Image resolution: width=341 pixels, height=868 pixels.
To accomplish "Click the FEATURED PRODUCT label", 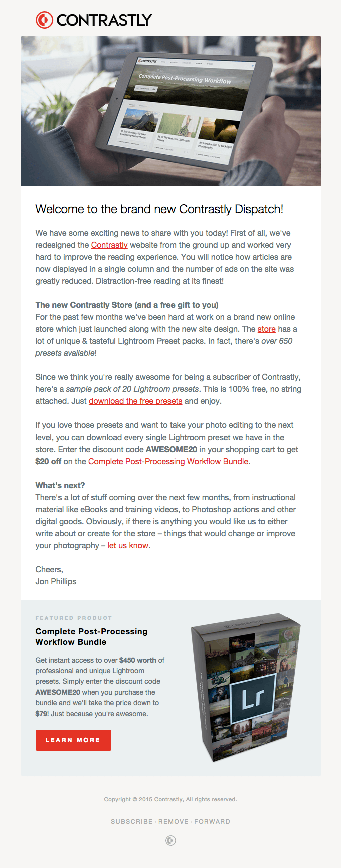I will click(x=74, y=618).
